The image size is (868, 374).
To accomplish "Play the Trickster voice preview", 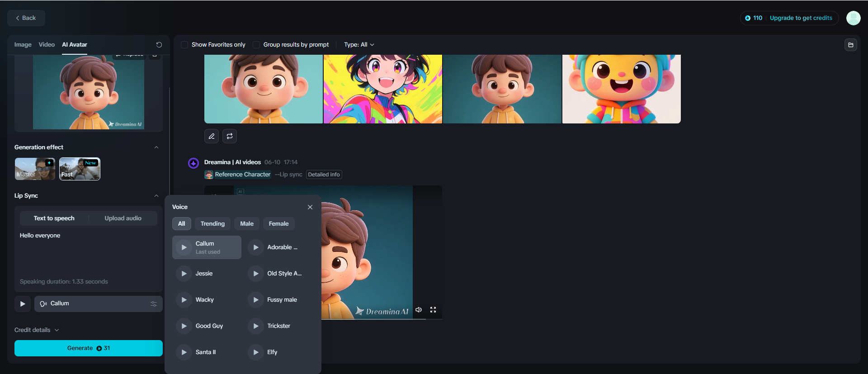I will [256, 326].
